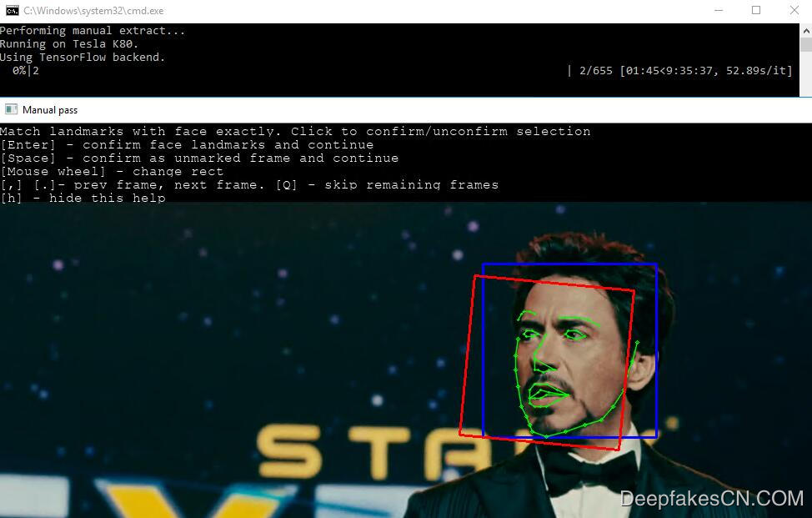Screen dimensions: 812x518
Task: Click the Manual pass window icon
Action: tap(11, 109)
